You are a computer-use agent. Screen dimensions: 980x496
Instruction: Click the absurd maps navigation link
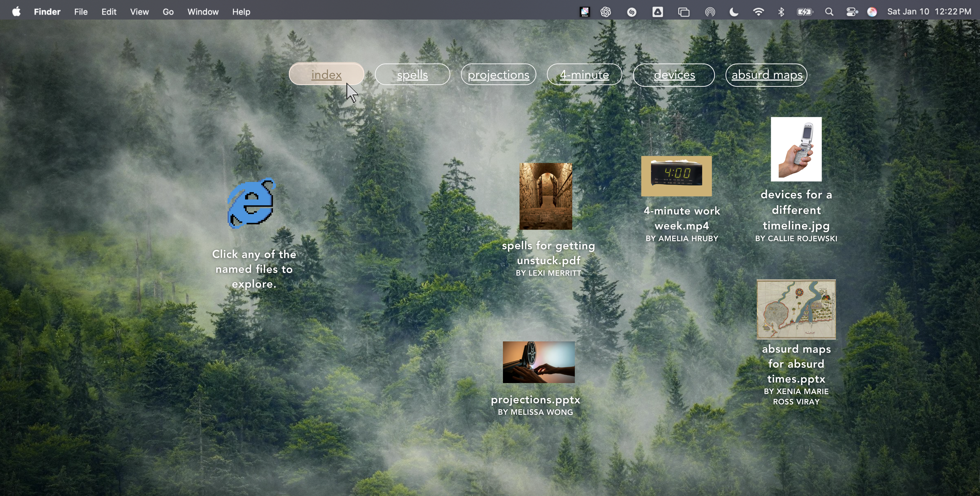[x=767, y=74]
